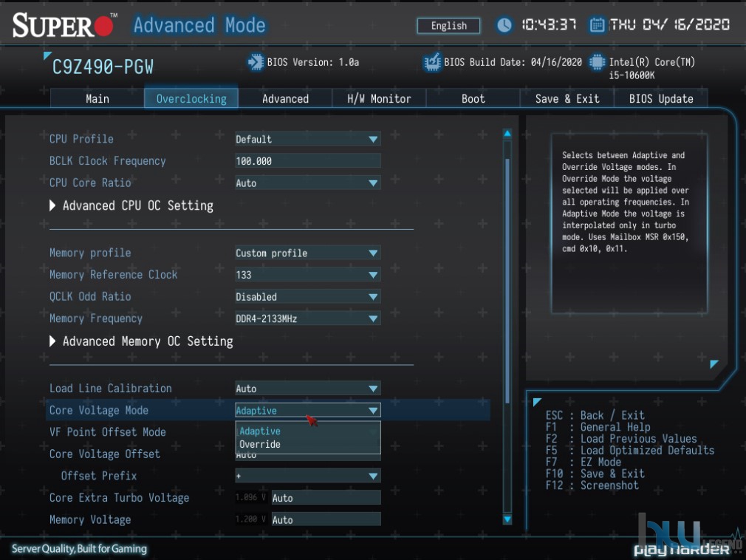
Task: Open the Memory profile dropdown
Action: [x=308, y=253]
